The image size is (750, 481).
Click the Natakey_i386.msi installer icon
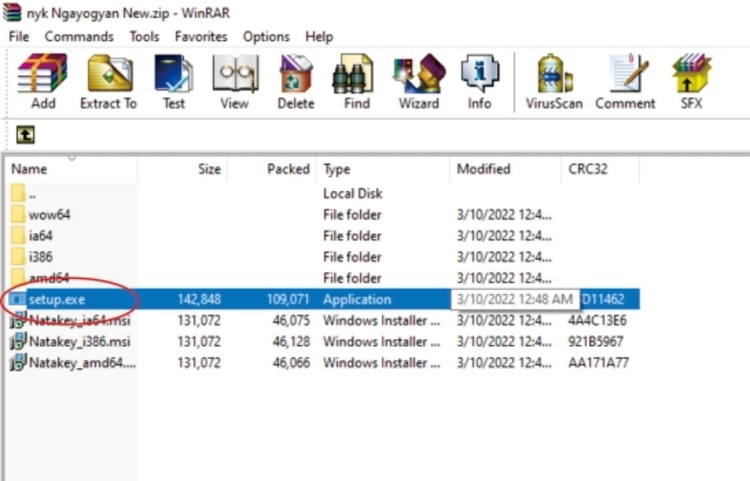pyautogui.click(x=18, y=341)
